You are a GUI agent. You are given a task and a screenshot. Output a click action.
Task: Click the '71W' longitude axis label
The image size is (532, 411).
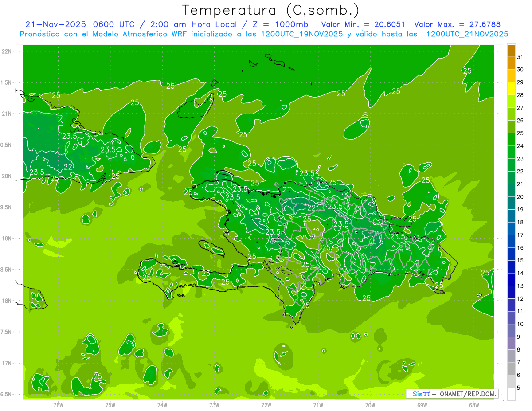pos(318,405)
